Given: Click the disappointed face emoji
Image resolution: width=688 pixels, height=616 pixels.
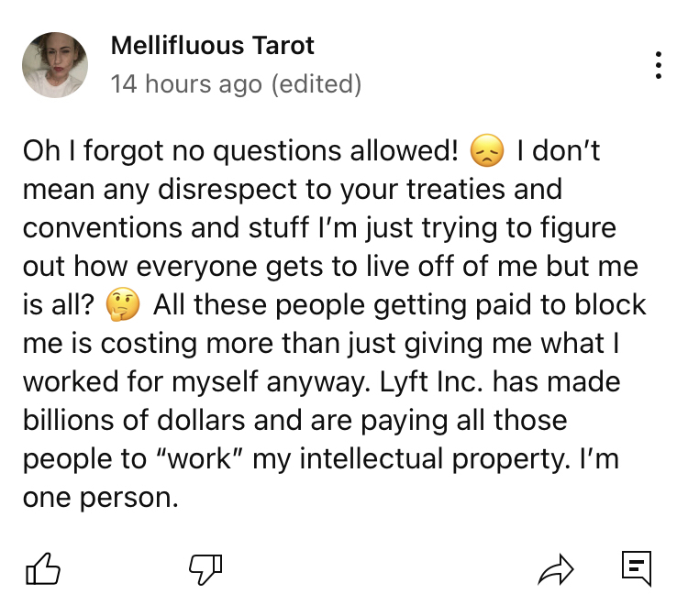Looking at the screenshot, I should click(487, 151).
